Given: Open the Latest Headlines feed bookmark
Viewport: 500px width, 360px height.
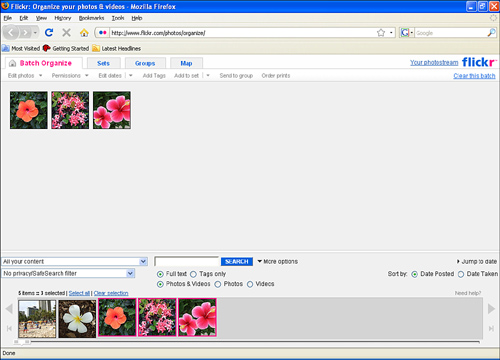Looking at the screenshot, I should pyautogui.click(x=117, y=49).
